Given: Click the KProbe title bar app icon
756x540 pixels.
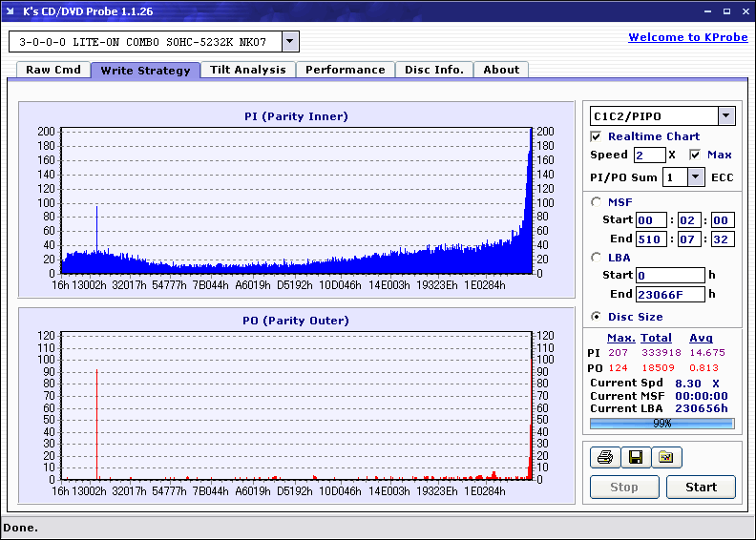Looking at the screenshot, I should pos(10,11).
